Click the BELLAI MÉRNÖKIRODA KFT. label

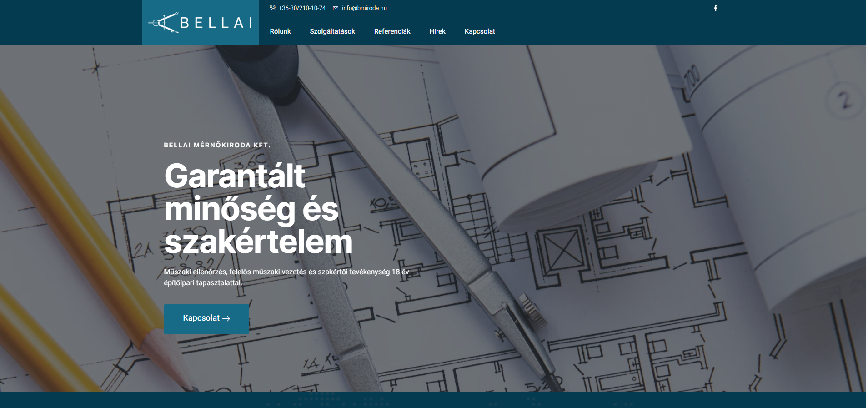[x=217, y=145]
